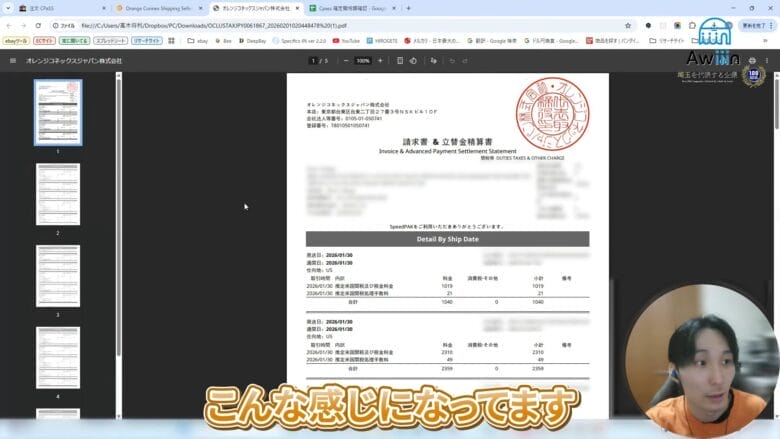Expand the ebay bookmark folder
This screenshot has height=439, width=780.
tap(197, 41)
